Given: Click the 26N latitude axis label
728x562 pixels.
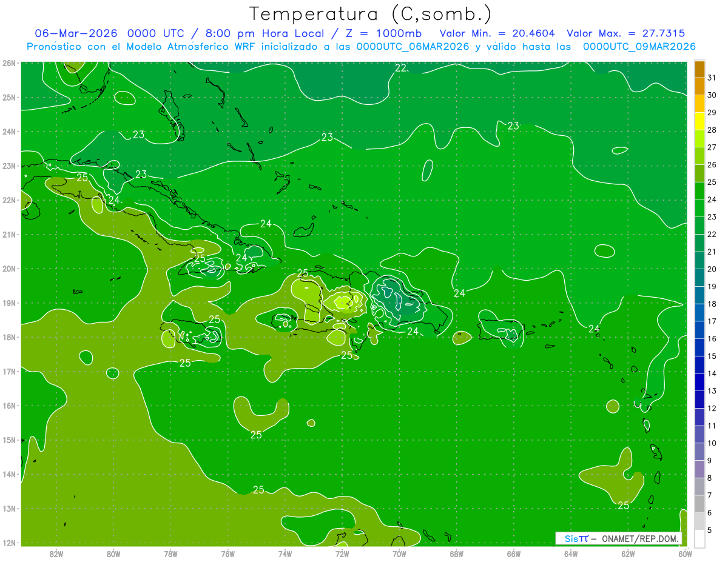Looking at the screenshot, I should tap(9, 63).
